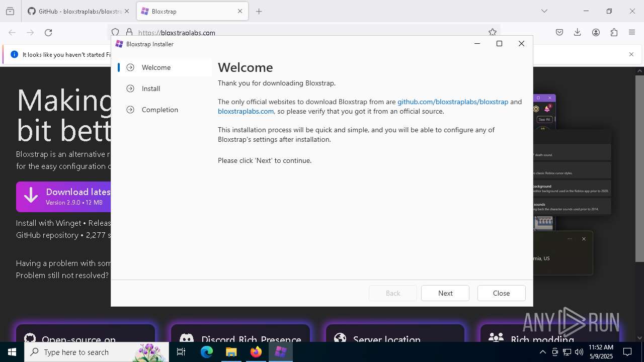Open Firefox downloads panel

coord(578,33)
